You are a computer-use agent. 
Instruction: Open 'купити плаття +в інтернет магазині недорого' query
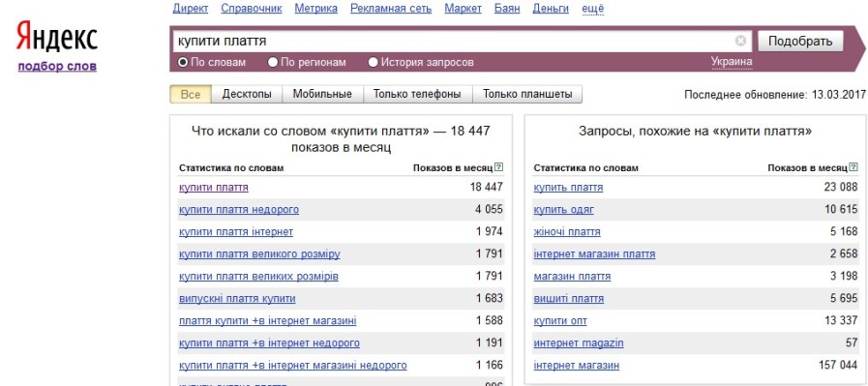click(293, 365)
